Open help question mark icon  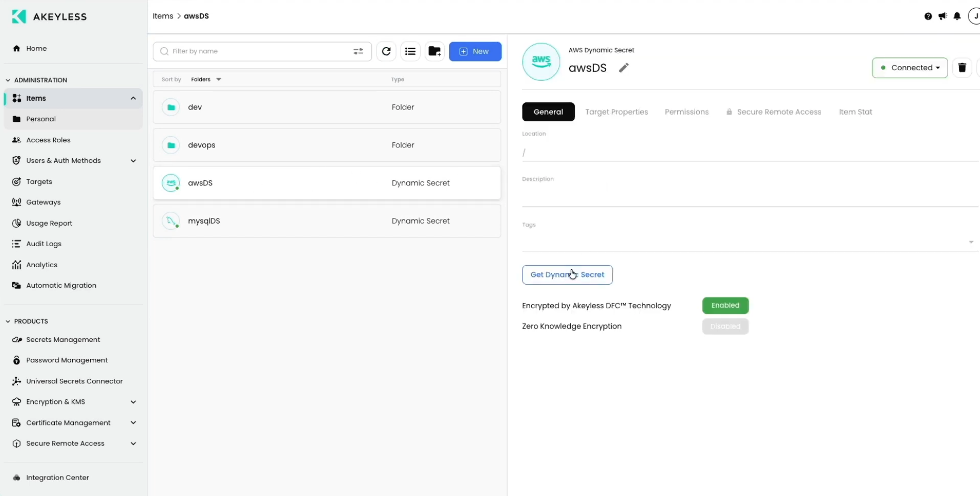(x=928, y=16)
